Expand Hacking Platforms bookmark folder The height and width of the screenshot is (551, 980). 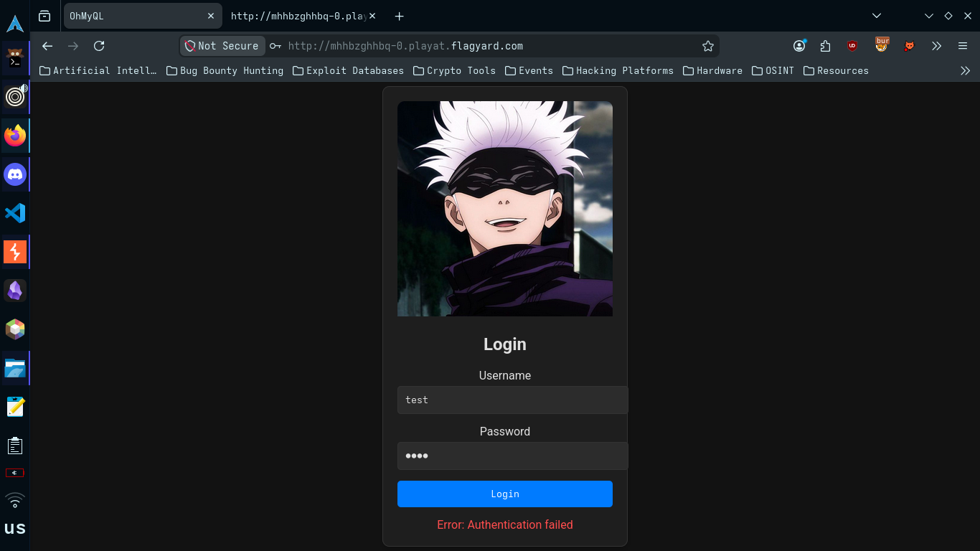pyautogui.click(x=618, y=70)
